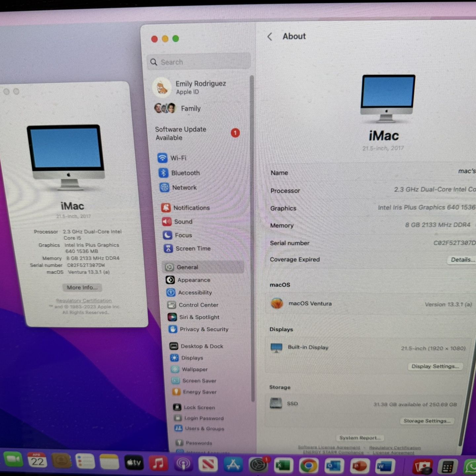Open Notifications settings
476x476 pixels.
[185, 208]
